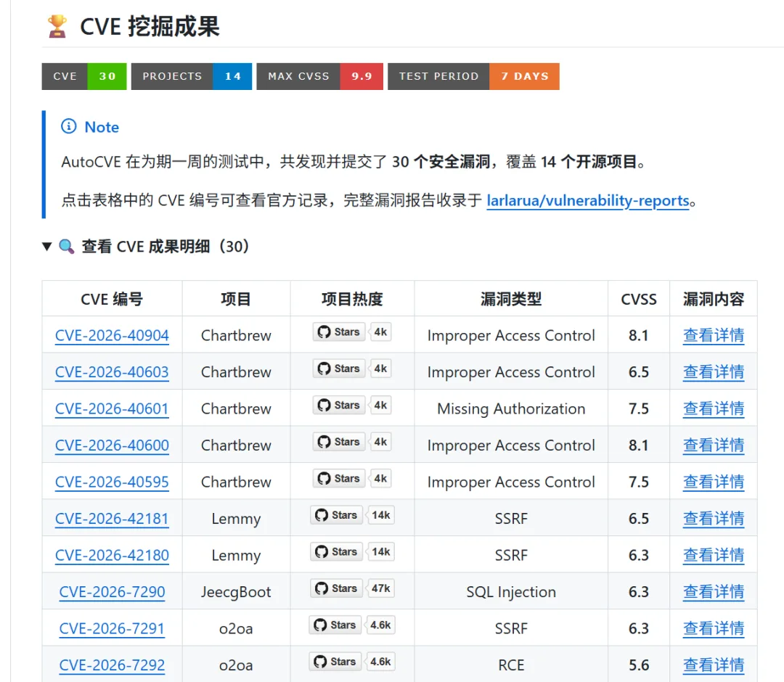Image resolution: width=784 pixels, height=682 pixels.
Task: Click the CVE 编号 column header
Action: pyautogui.click(x=112, y=299)
